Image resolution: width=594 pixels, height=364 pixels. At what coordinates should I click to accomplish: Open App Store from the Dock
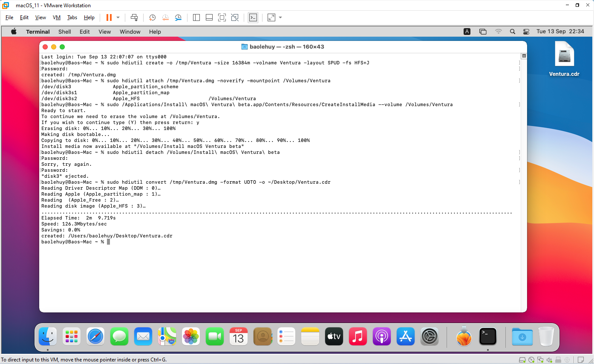[406, 337]
